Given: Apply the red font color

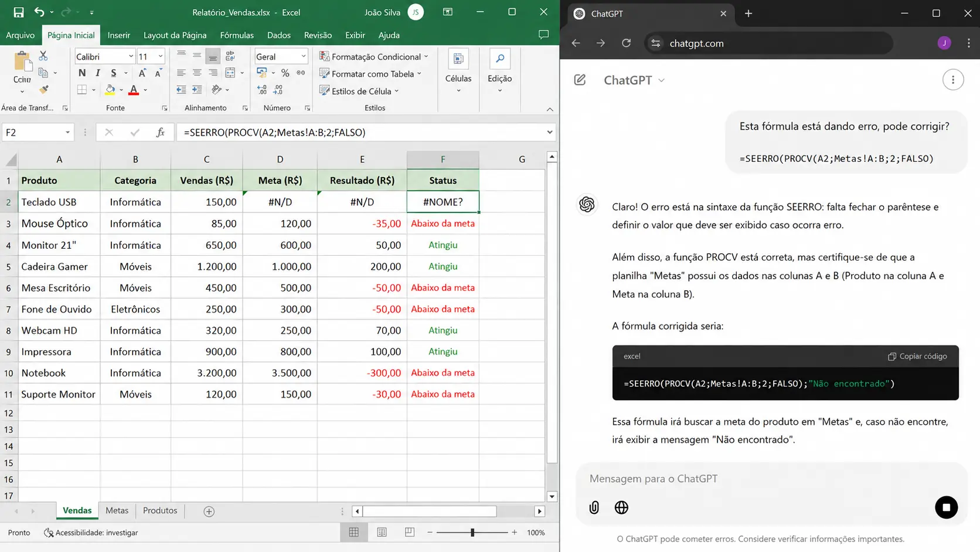Looking at the screenshot, I should coord(134,90).
